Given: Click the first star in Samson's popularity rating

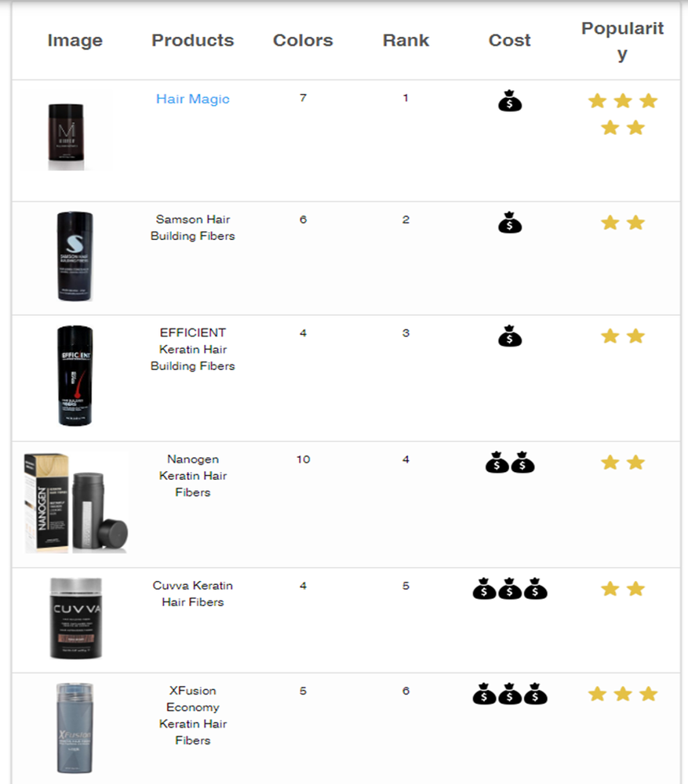Looking at the screenshot, I should coord(610,223).
